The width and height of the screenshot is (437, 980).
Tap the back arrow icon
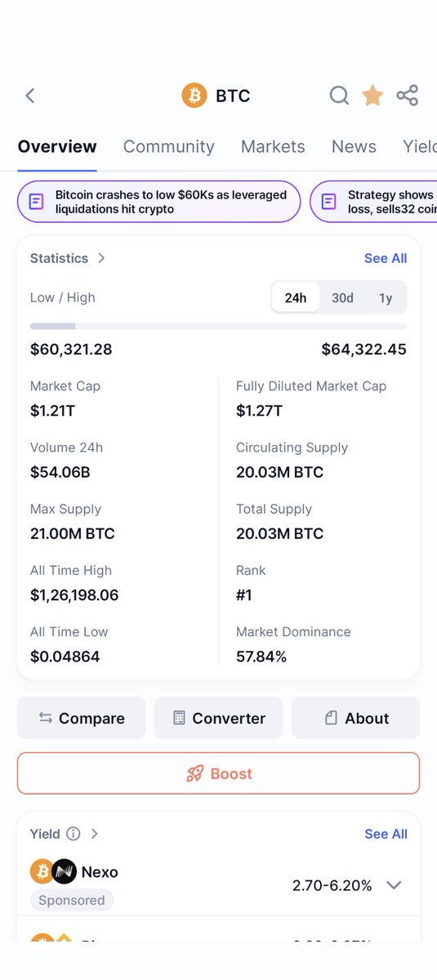30,96
